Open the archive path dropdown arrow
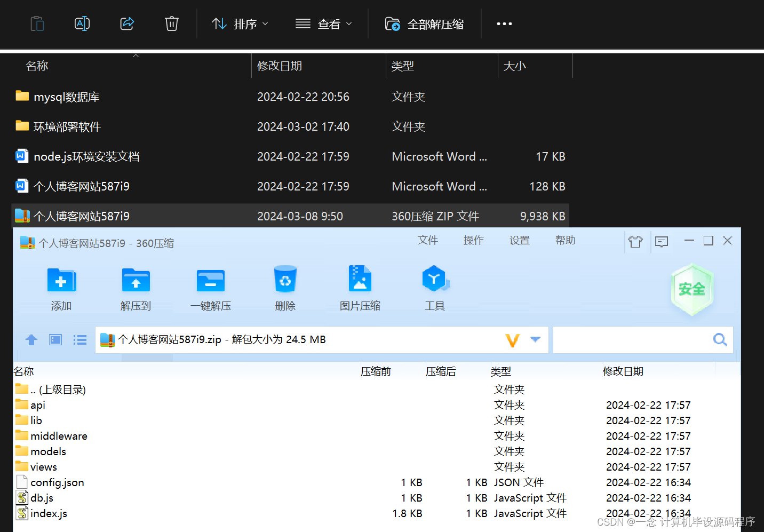764x532 pixels. pos(535,340)
